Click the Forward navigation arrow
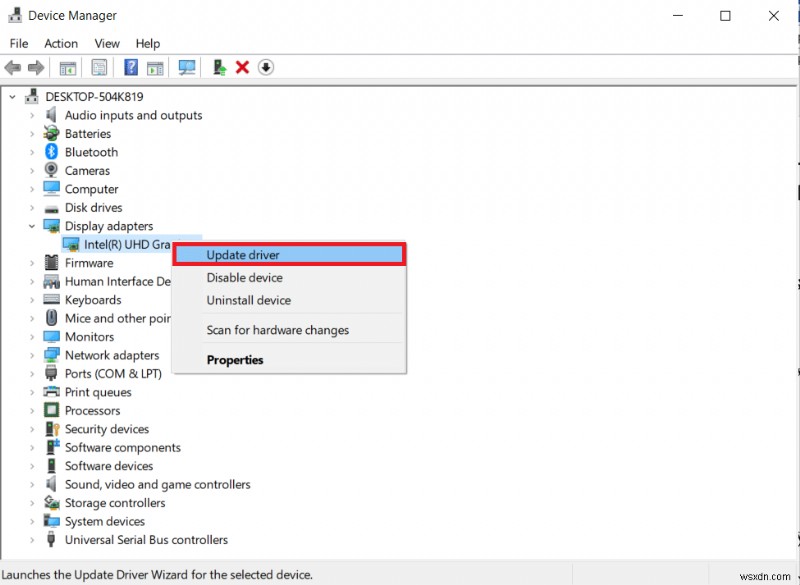Screen dimensions: 800x585 [x=36, y=67]
